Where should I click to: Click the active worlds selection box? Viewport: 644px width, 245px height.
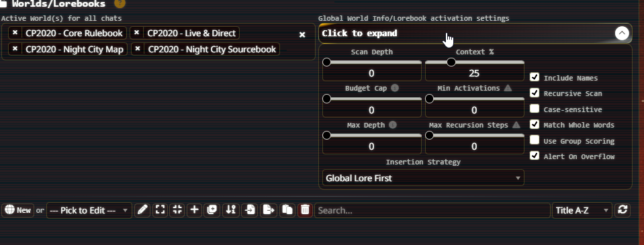click(158, 42)
